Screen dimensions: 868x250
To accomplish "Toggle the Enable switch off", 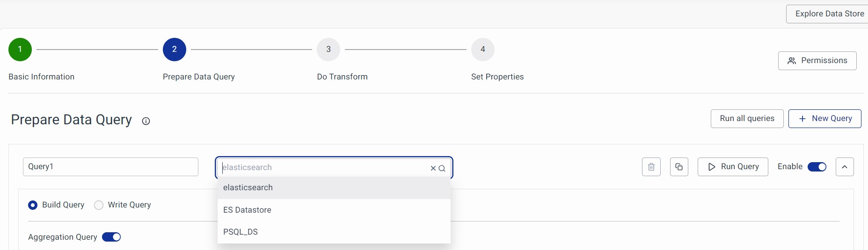I will click(817, 167).
